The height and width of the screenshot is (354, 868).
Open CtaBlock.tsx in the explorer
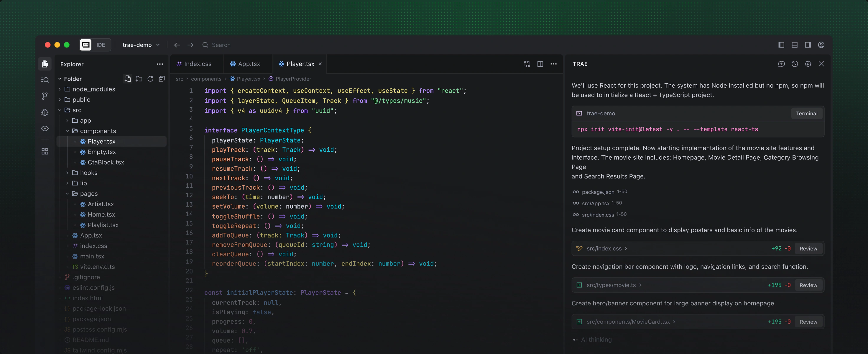click(106, 162)
